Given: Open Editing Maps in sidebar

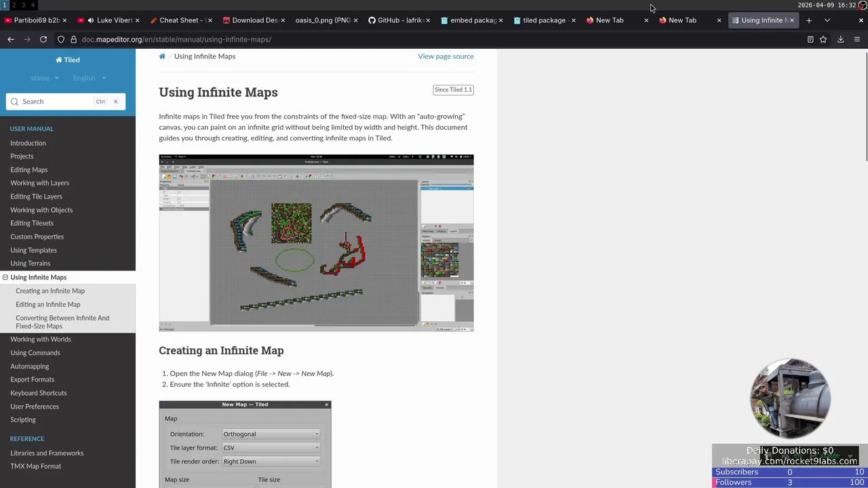Looking at the screenshot, I should pyautogui.click(x=29, y=170).
